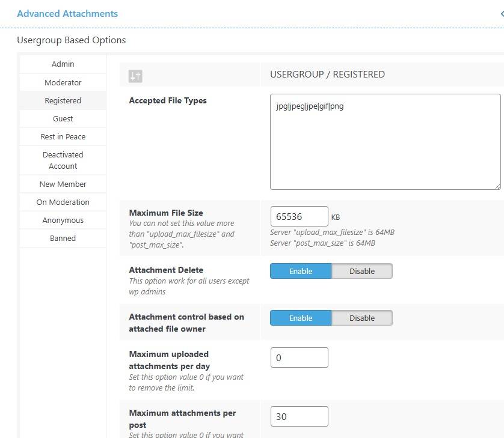Open the Admin usergroup tab
The width and height of the screenshot is (504, 438).
click(x=63, y=64)
